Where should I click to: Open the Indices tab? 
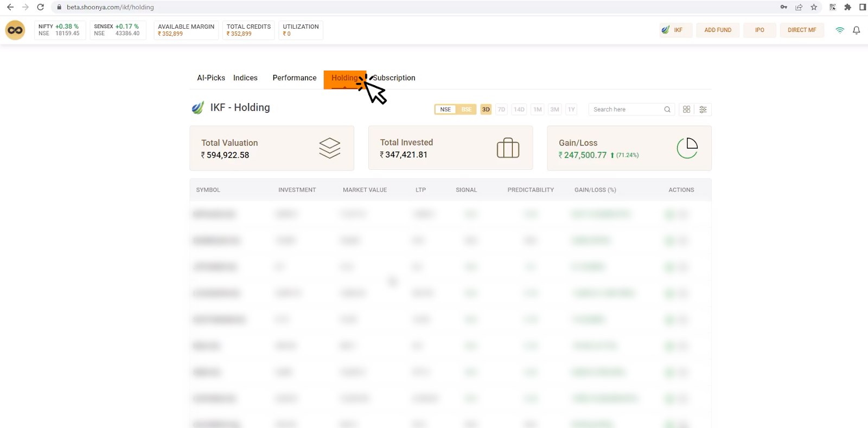[x=245, y=78]
